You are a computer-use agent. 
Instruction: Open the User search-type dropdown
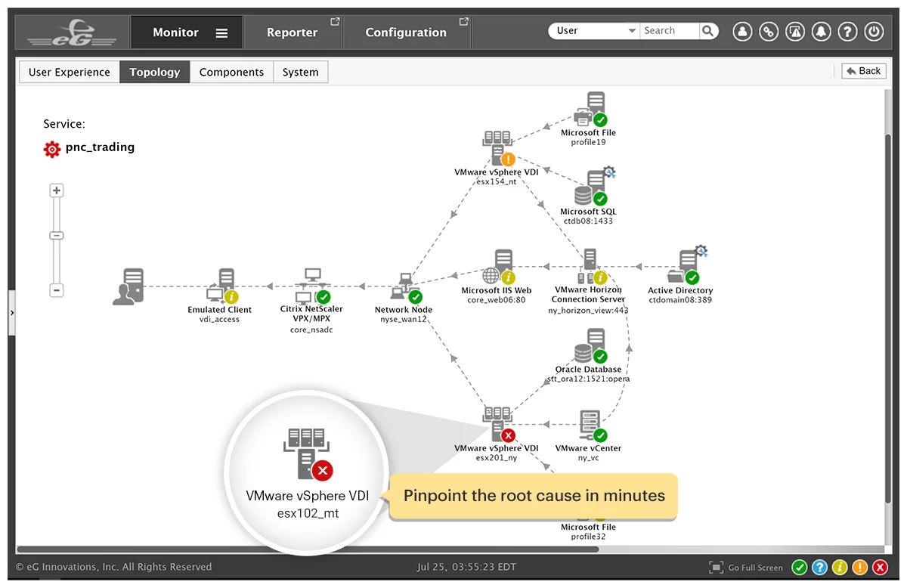[x=594, y=31]
